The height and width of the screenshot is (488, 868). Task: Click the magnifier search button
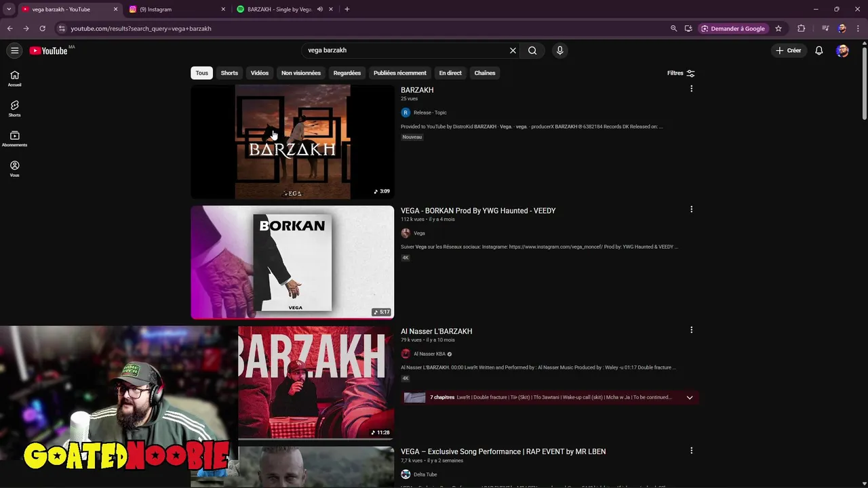532,50
